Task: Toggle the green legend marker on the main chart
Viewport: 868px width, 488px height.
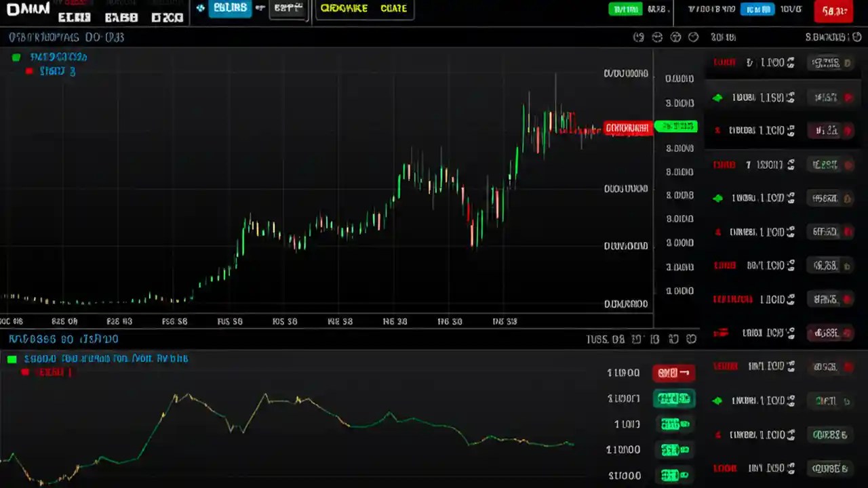Action: click(16, 57)
